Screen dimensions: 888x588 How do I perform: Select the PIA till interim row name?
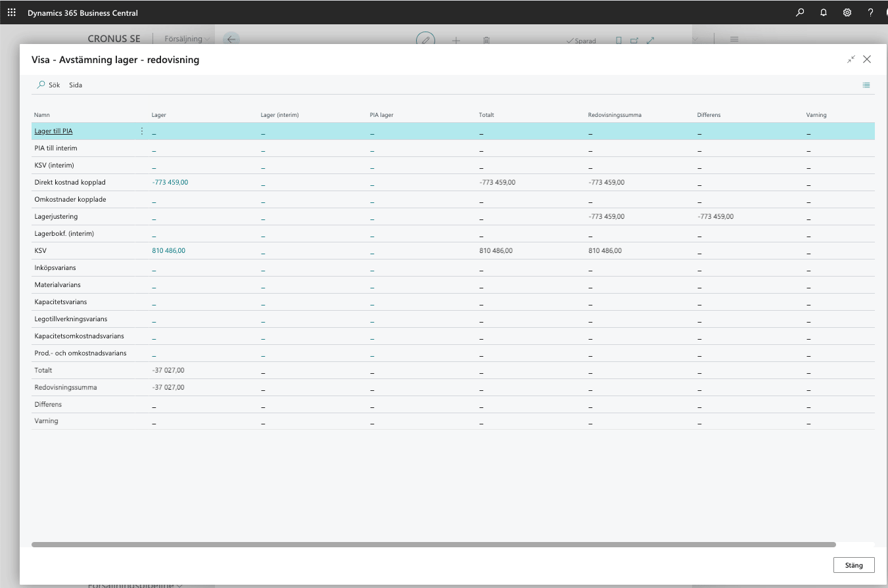coord(55,148)
